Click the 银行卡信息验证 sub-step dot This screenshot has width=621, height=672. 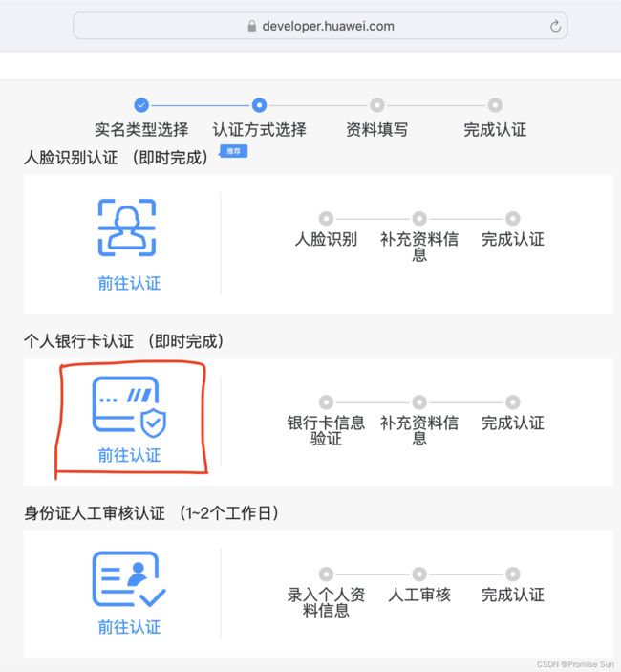(x=326, y=402)
